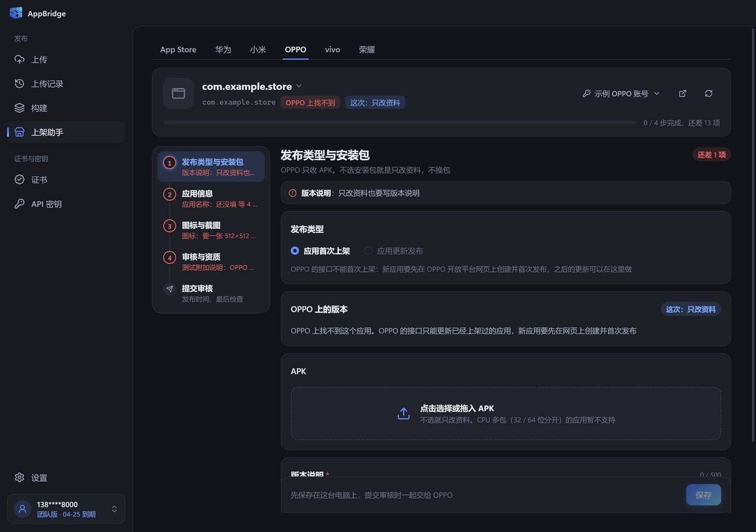Click the store icon beside 上架助手
This screenshot has width=756, height=532.
(x=20, y=132)
